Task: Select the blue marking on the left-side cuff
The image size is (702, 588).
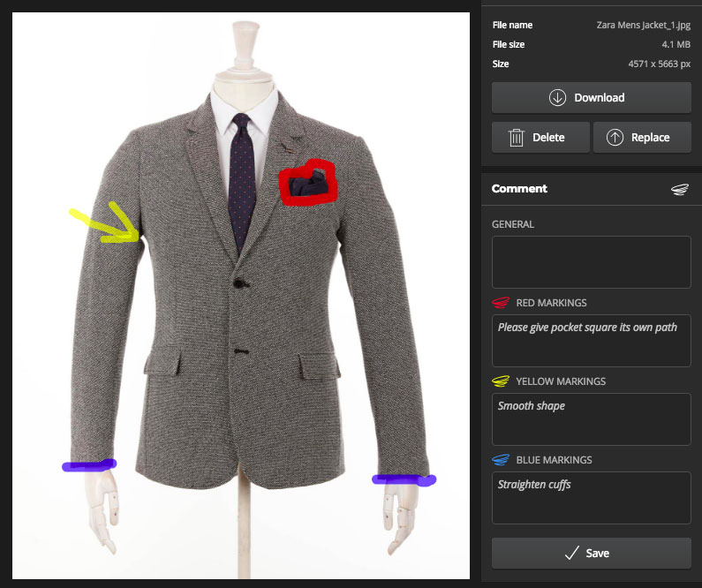Action: pyautogui.click(x=88, y=465)
